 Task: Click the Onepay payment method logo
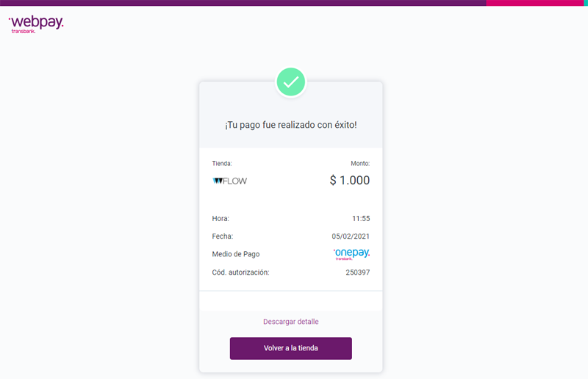click(x=351, y=254)
